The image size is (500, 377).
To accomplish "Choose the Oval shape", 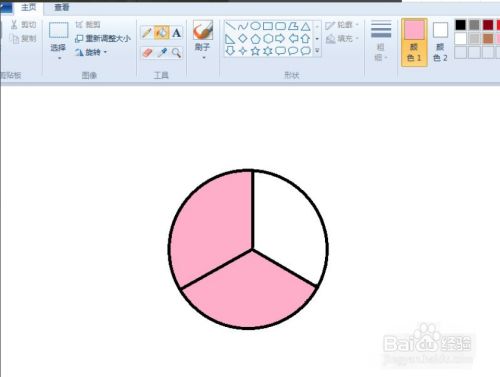I will pyautogui.click(x=255, y=26).
